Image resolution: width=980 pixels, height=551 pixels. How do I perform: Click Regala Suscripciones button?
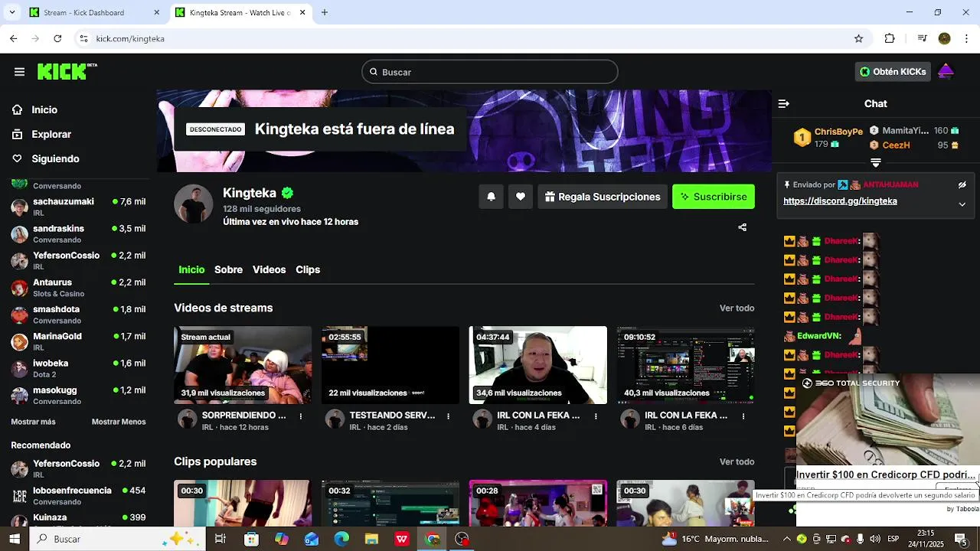[x=603, y=197]
